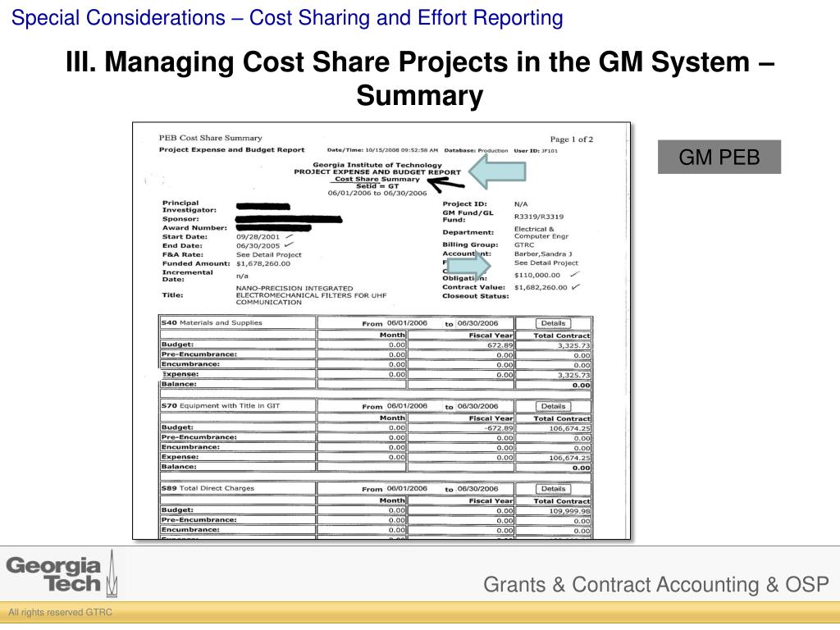Select accountant name 'Barber,Sandra J'

543,254
